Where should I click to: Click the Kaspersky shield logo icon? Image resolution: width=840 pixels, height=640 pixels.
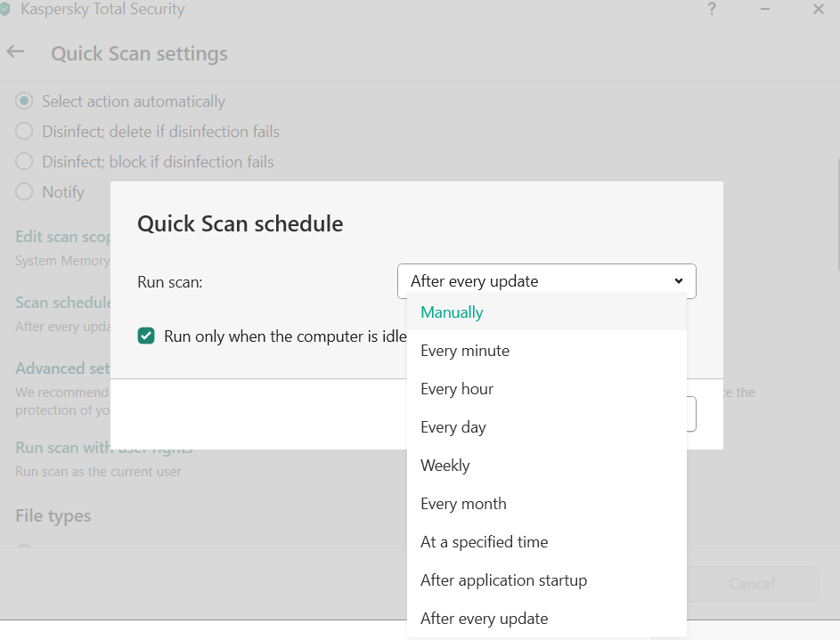click(4, 9)
